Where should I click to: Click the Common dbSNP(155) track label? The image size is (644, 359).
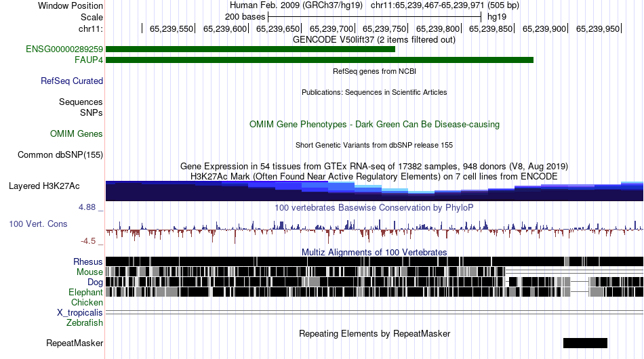click(60, 154)
